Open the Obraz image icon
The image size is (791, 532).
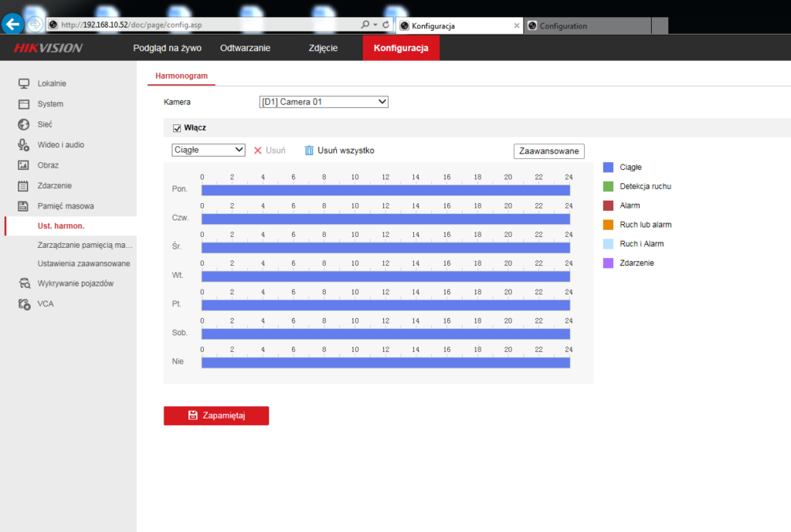tap(24, 165)
